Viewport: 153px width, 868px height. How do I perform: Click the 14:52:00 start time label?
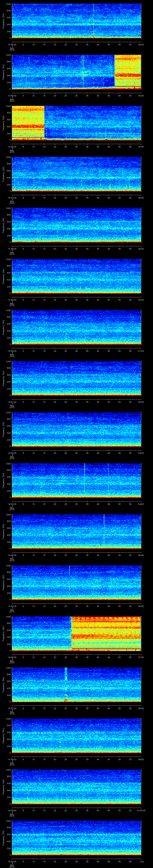click(12, 453)
